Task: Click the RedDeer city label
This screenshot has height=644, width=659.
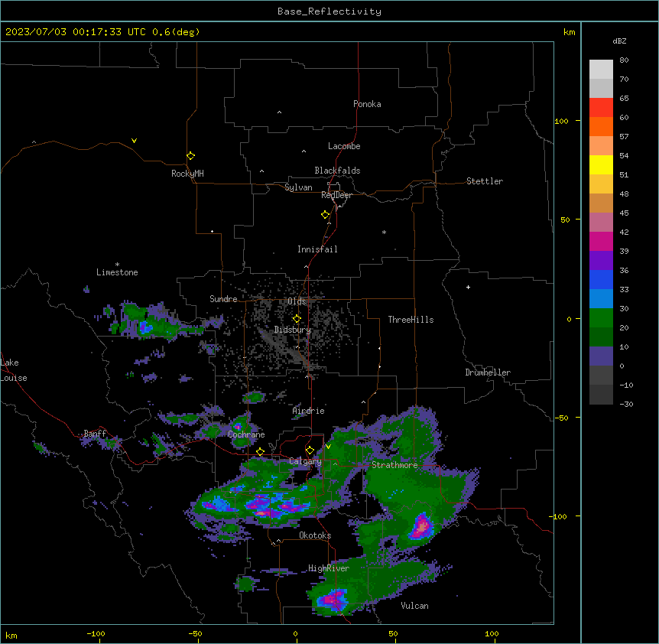Action: tap(336, 195)
